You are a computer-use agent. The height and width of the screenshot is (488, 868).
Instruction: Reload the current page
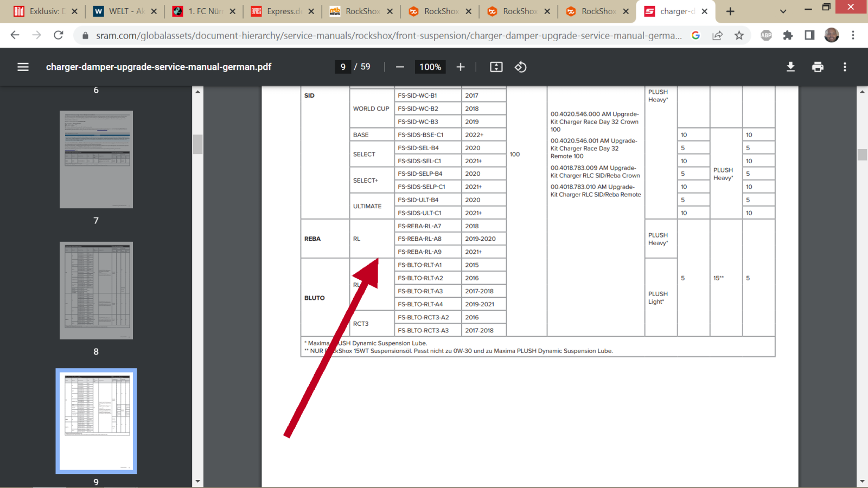coord(59,35)
